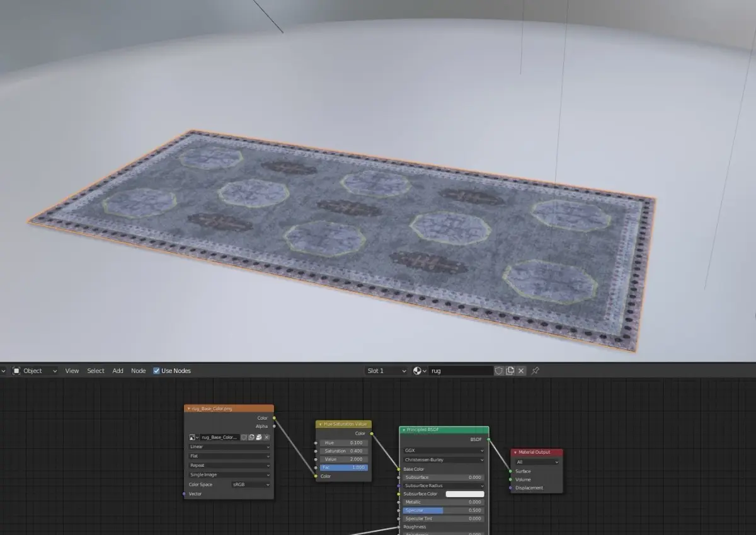This screenshot has width=756, height=535.
Task: Toggle the pin icon in node header
Action: coord(535,371)
